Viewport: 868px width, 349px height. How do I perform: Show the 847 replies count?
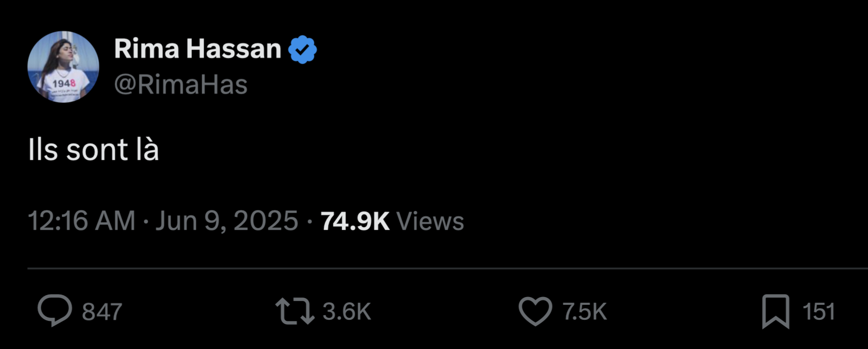[x=102, y=312]
